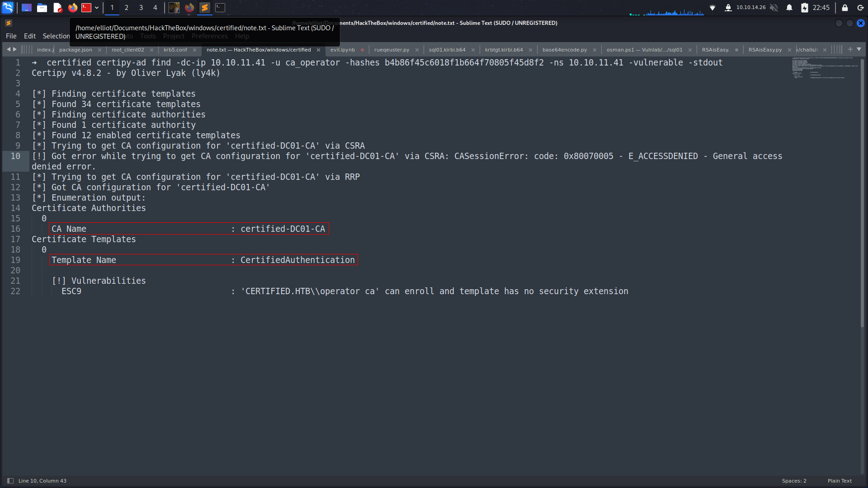Switch to the krbtgt.kirbi.b64 tab
This screenshot has width=868, height=488.
coord(504,50)
